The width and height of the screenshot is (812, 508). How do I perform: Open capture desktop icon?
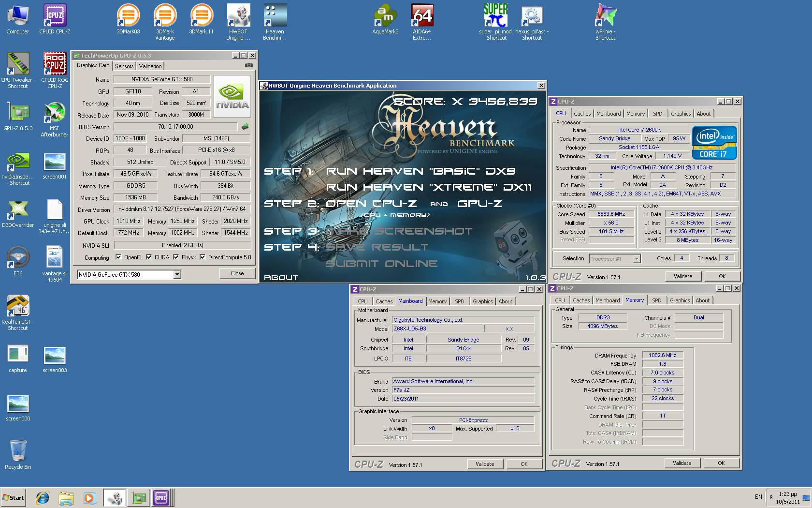pyautogui.click(x=18, y=358)
